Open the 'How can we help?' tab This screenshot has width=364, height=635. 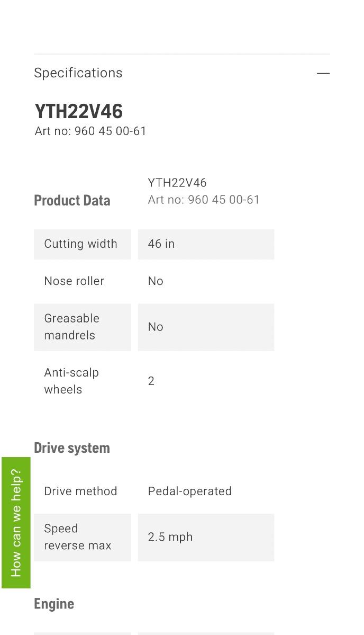click(16, 522)
